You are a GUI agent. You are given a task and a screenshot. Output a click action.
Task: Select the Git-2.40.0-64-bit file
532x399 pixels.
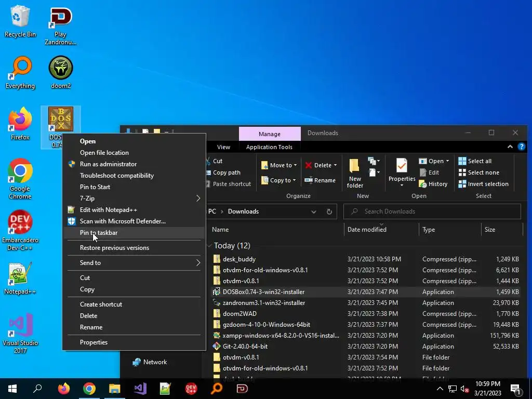pos(366,347)
